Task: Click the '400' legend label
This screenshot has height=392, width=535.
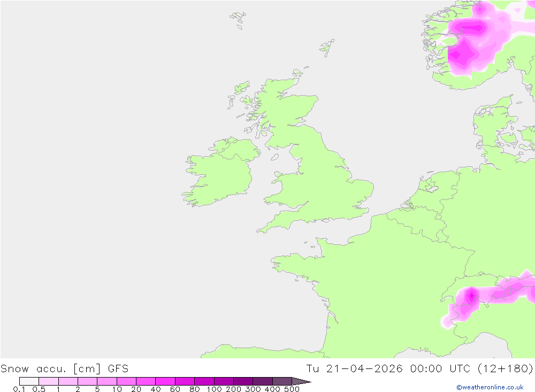Action: (x=272, y=389)
